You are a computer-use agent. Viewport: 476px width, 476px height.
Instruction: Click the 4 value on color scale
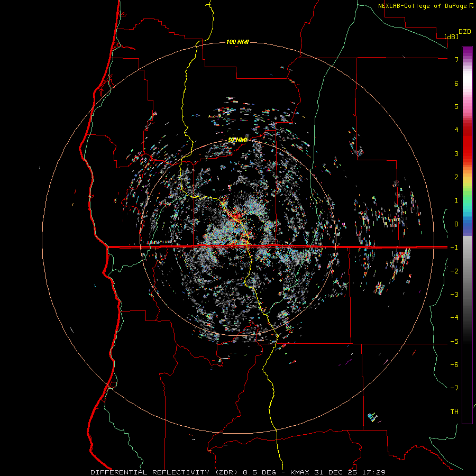click(456, 130)
